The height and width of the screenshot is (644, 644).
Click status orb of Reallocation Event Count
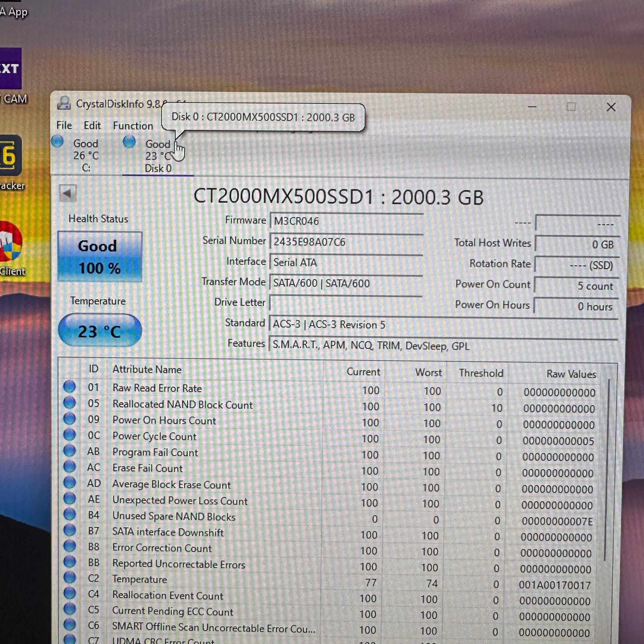coord(69,593)
